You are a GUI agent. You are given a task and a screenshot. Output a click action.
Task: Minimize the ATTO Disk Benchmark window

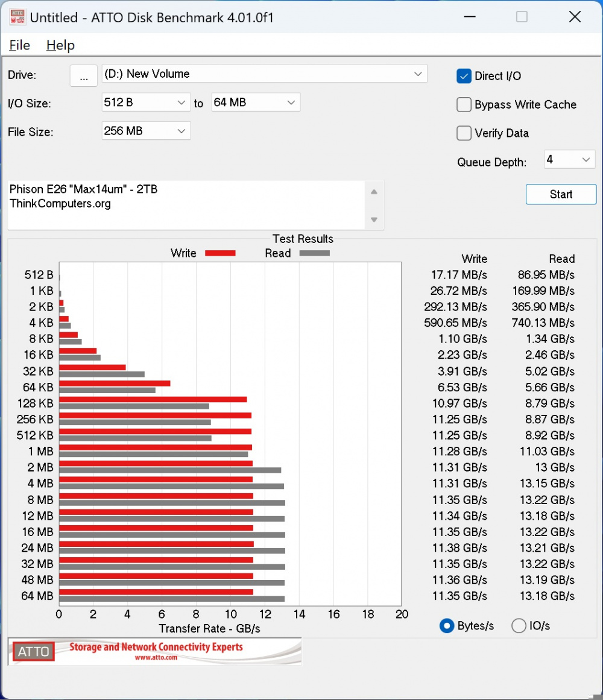(x=470, y=17)
